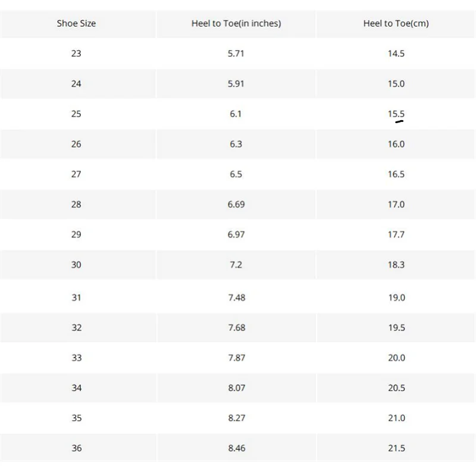
Task: Click the 7.2 inches cell
Action: (x=236, y=265)
